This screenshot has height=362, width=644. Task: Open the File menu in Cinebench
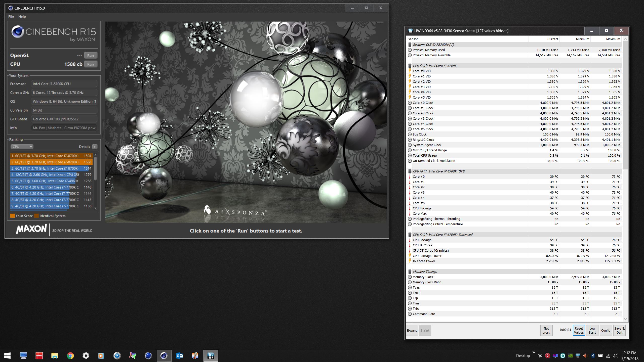tap(11, 17)
